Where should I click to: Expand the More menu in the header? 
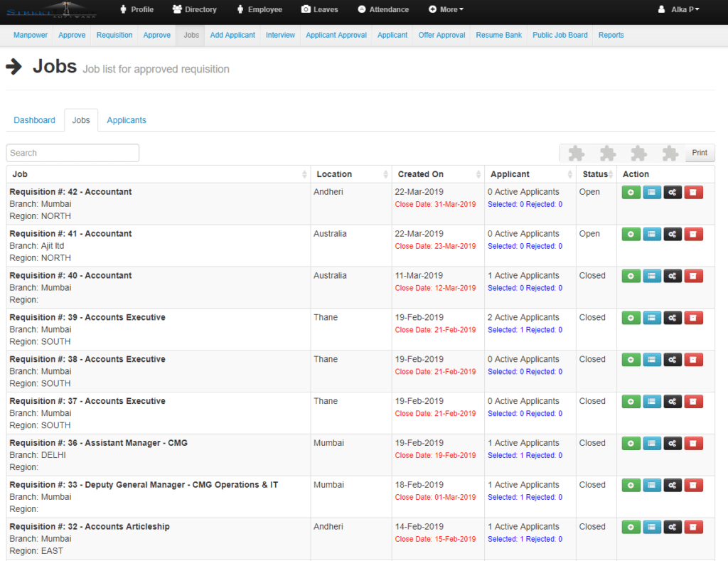point(445,10)
